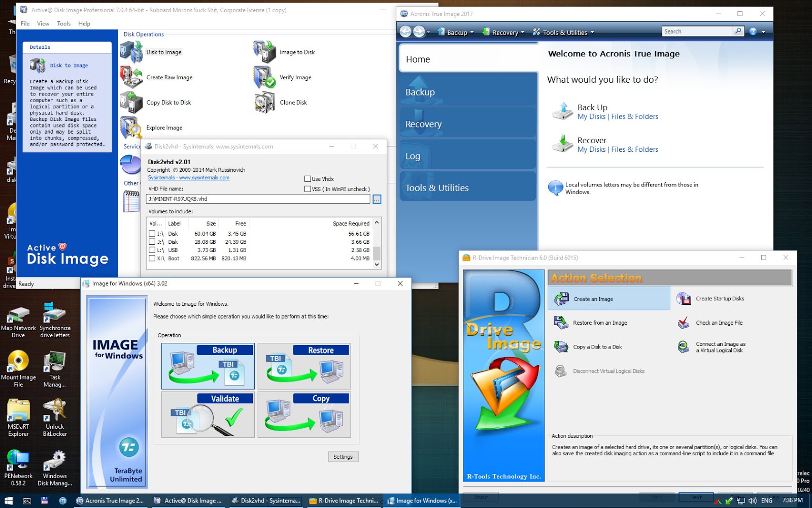The image size is (812, 508).
Task: Open the help dropdown arrow in Acronis
Action: point(763,31)
